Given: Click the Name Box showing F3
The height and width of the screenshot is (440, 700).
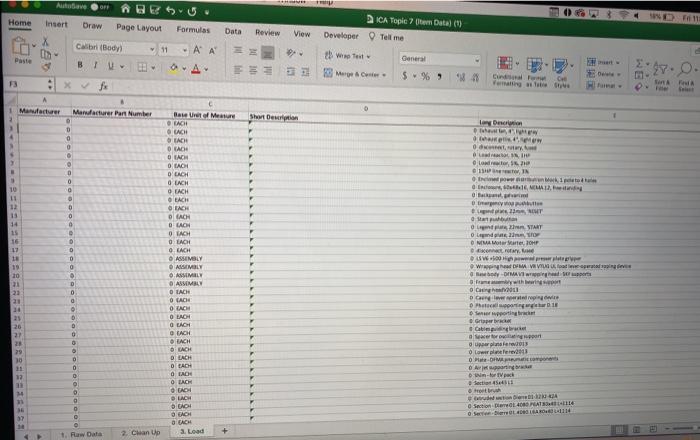Looking at the screenshot, I should coord(29,84).
